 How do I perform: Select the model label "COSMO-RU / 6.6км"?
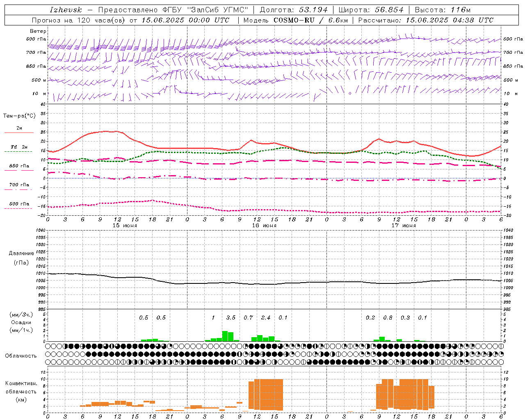310,20
